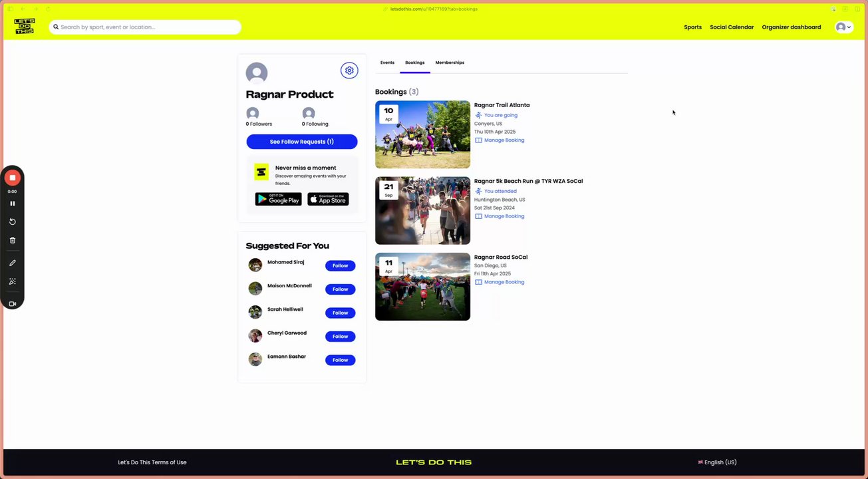The height and width of the screenshot is (479, 868).
Task: Open the Download on the App Store badge
Action: click(x=328, y=199)
